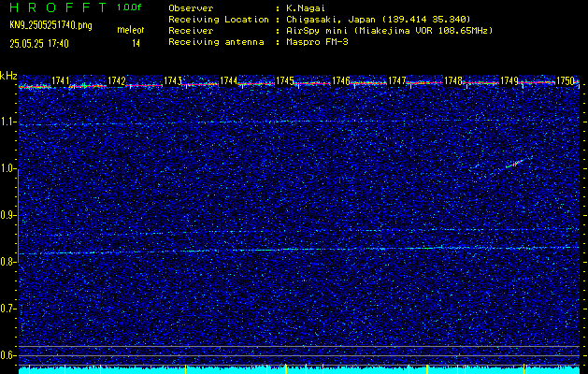Select the file name KN9_2505251740.png

tap(50, 25)
